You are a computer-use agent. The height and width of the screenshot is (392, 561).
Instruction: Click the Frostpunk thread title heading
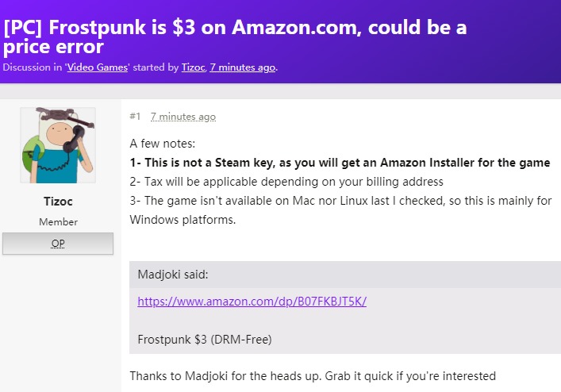click(x=235, y=37)
